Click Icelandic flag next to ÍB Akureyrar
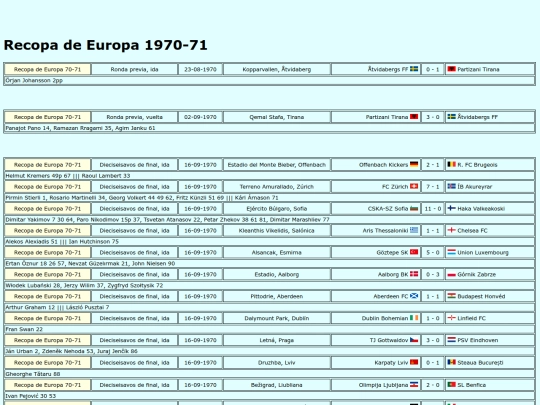 (451, 186)
